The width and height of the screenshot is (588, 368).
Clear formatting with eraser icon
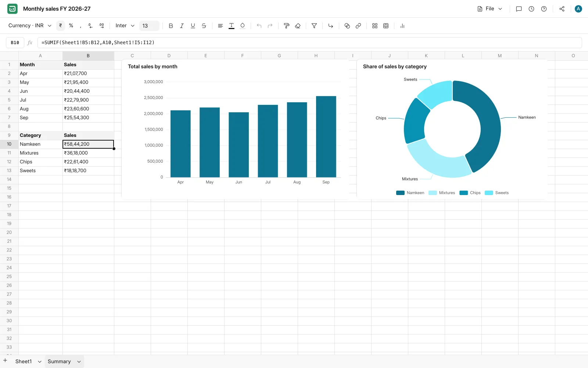click(x=298, y=26)
